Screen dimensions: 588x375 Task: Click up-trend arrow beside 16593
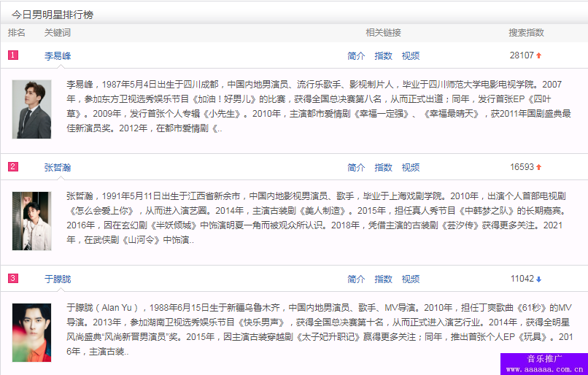coord(539,167)
